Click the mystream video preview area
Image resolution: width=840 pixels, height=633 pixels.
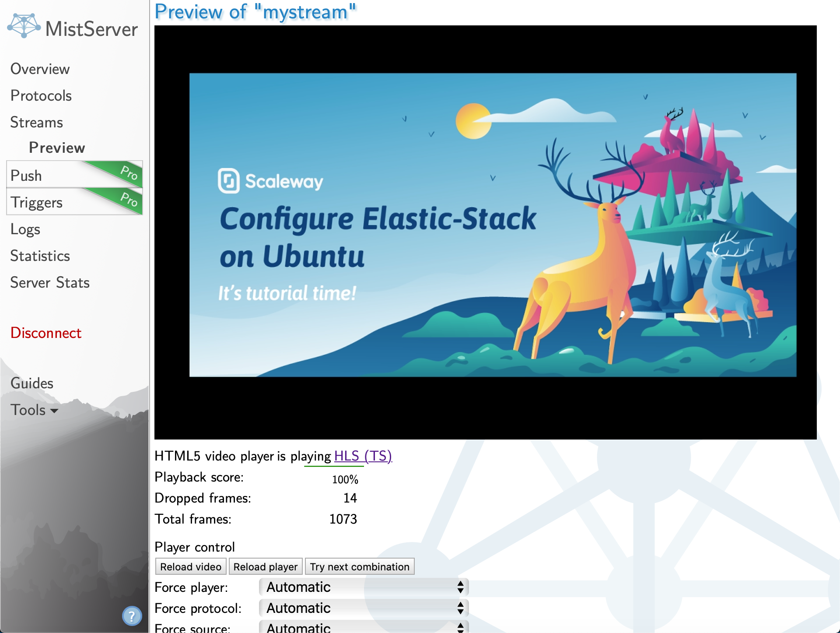pos(485,232)
